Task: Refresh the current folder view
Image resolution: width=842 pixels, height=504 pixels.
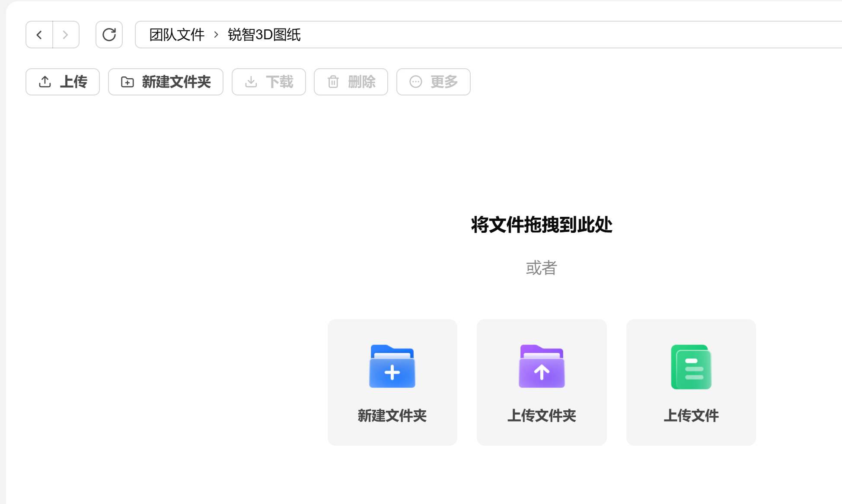Action: coord(109,35)
